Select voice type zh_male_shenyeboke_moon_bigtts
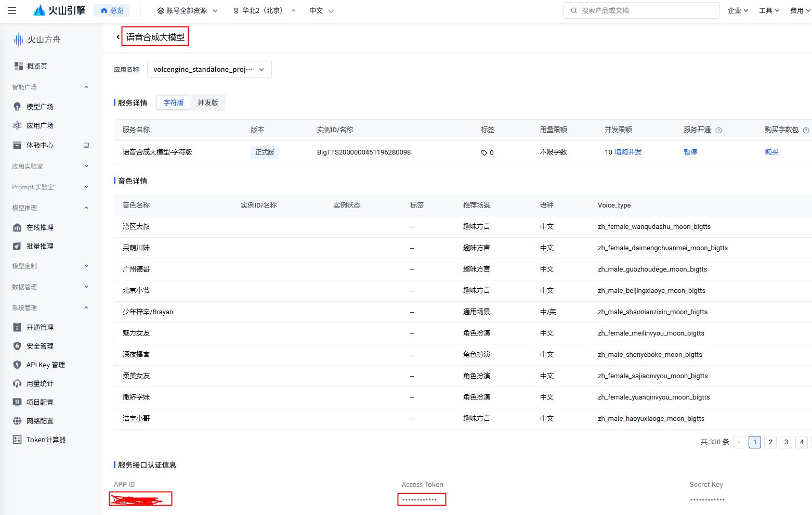 coord(650,354)
